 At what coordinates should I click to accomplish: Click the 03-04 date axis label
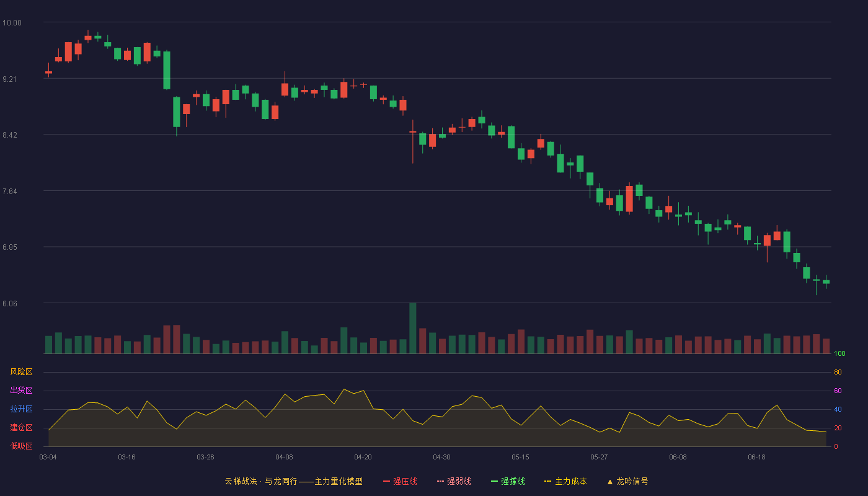(48, 457)
